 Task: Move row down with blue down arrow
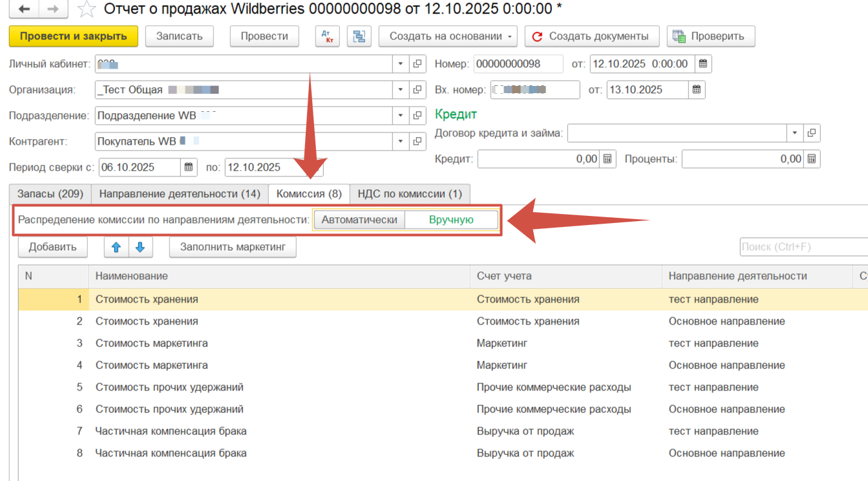(140, 247)
